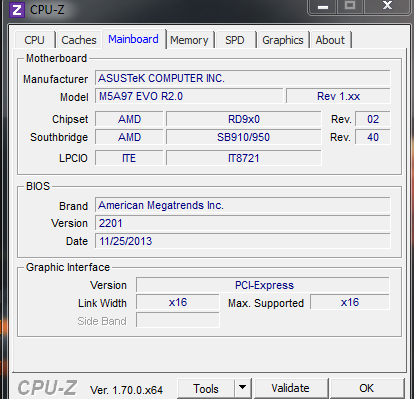
Task: Go to the Memory tab
Action: click(x=189, y=40)
